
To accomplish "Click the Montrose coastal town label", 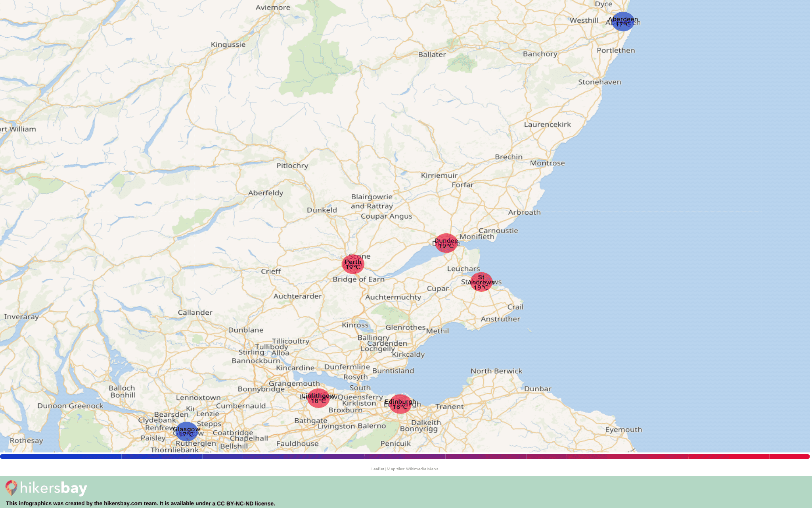I will pyautogui.click(x=547, y=163).
